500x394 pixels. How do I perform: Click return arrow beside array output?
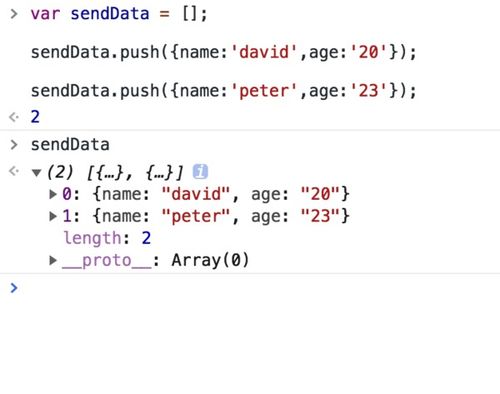point(14,171)
